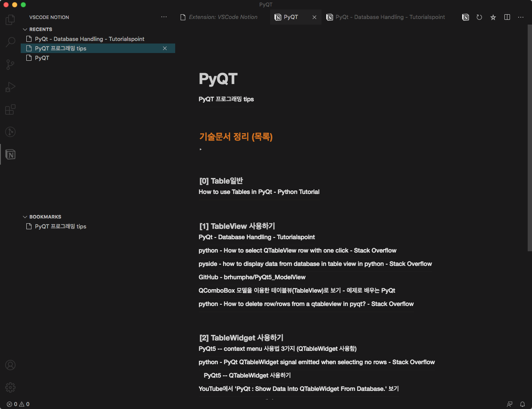Viewport: 532px width, 409px height.
Task: Click the [2] TableWidget 사용하기 heading
Action: coord(241,338)
